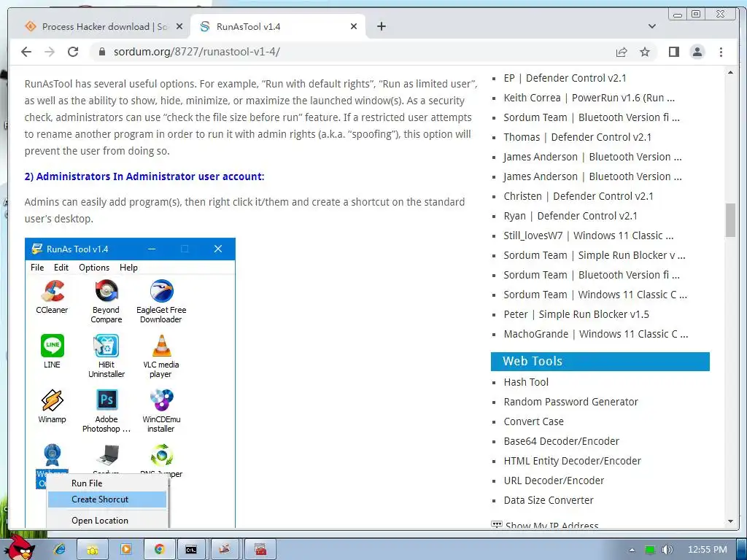Open the Help menu in RunAs Tool
747x560 pixels.
[128, 268]
